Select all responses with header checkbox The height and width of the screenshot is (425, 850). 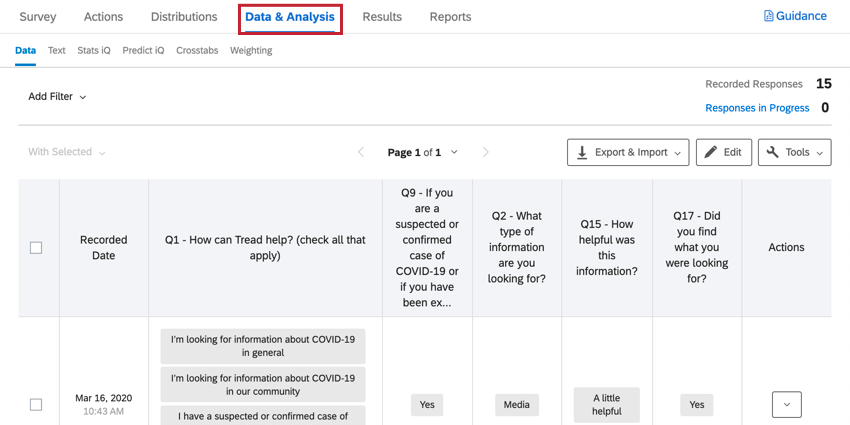[36, 248]
